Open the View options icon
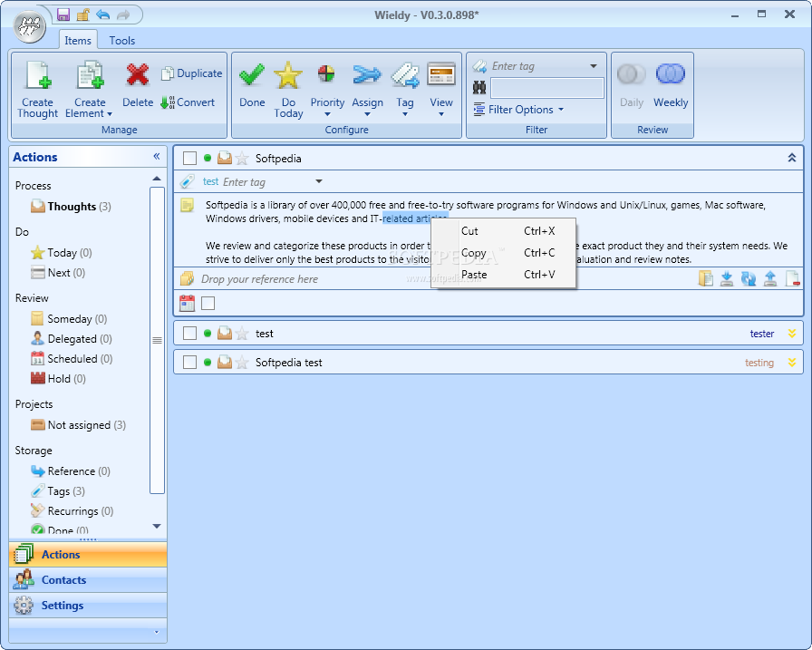This screenshot has height=650, width=812. click(441, 74)
